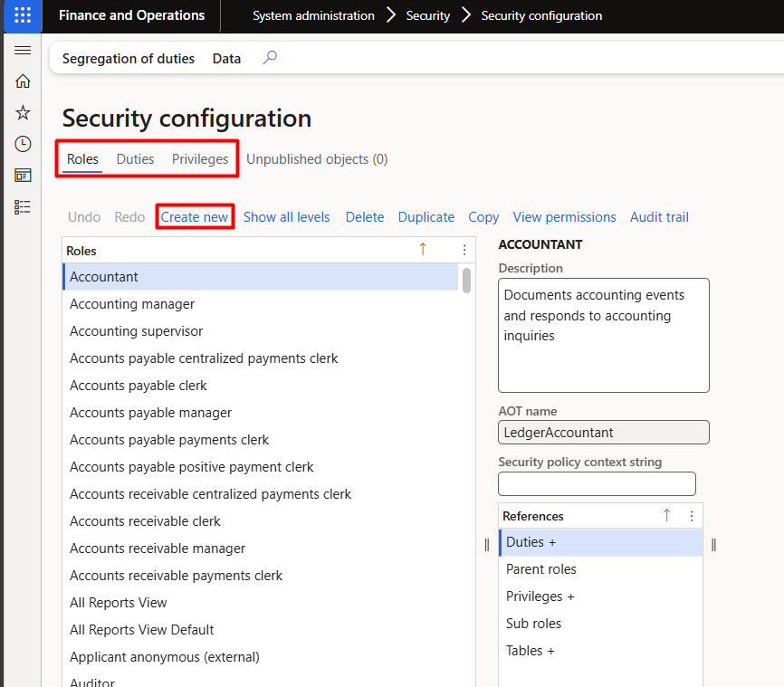Select Accounts payable centralized payments clerk
784x687 pixels.
[261, 358]
